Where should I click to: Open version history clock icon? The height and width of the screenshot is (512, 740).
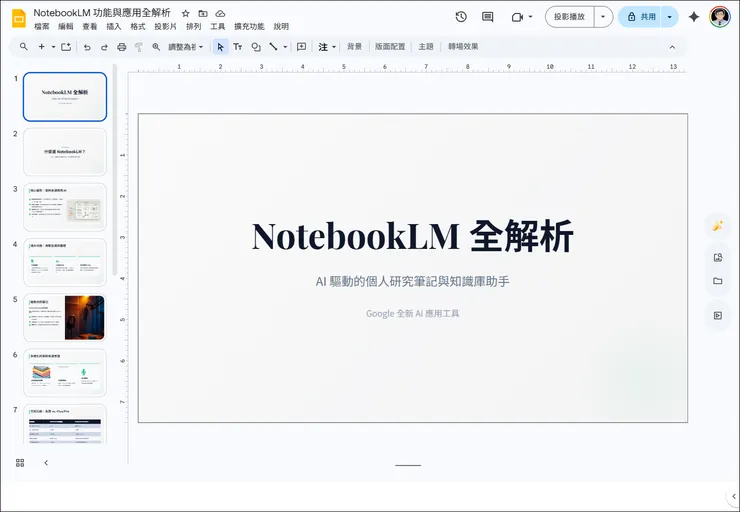point(461,17)
